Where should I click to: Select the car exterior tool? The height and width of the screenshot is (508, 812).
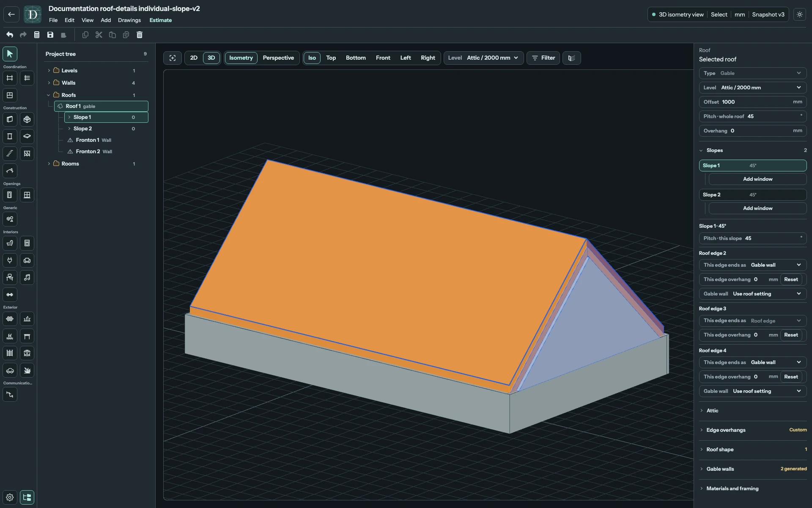click(x=10, y=370)
